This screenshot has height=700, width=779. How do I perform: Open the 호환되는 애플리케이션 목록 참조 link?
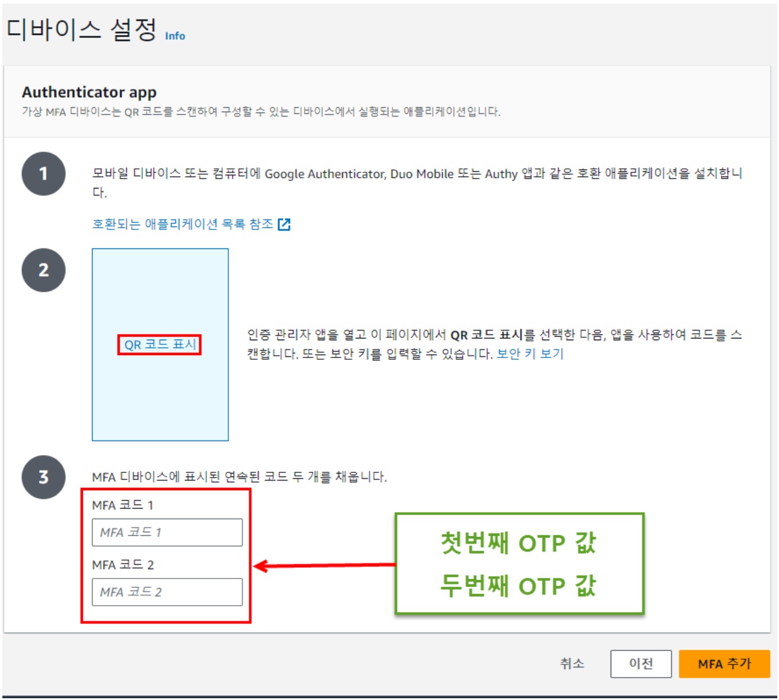[x=183, y=224]
